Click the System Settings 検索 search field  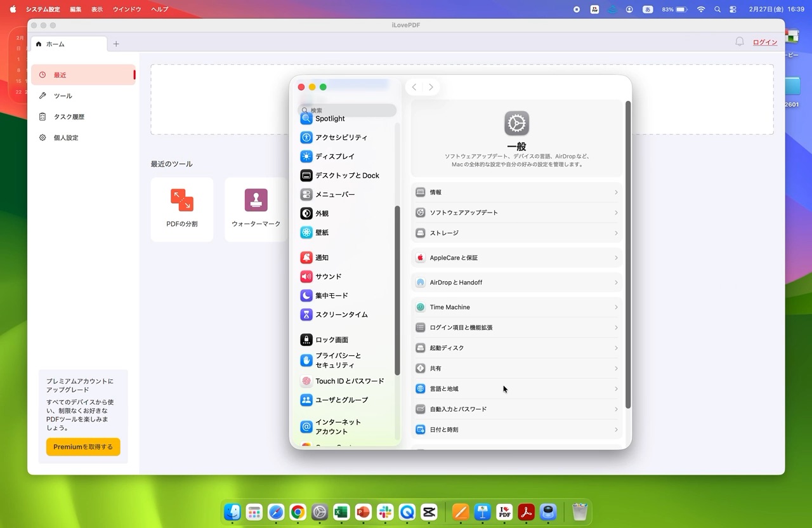tap(348, 110)
